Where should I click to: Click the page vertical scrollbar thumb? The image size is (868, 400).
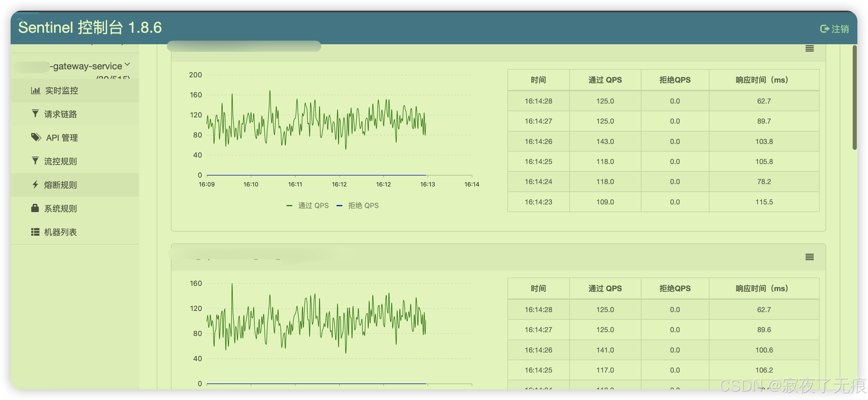coord(854,97)
